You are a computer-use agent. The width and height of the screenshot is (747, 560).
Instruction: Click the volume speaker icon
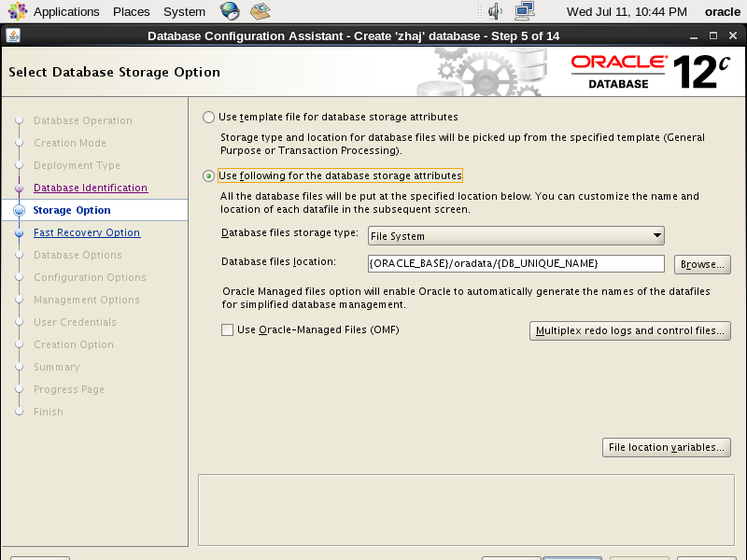coord(495,11)
